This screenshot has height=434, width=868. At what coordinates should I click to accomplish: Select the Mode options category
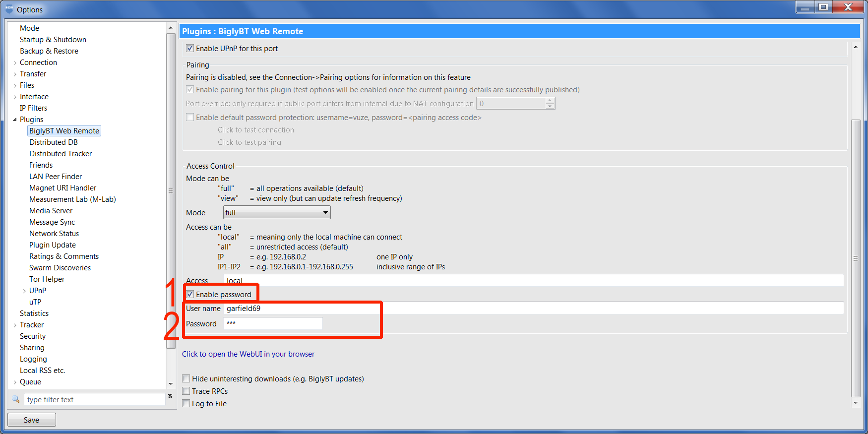pyautogui.click(x=29, y=28)
